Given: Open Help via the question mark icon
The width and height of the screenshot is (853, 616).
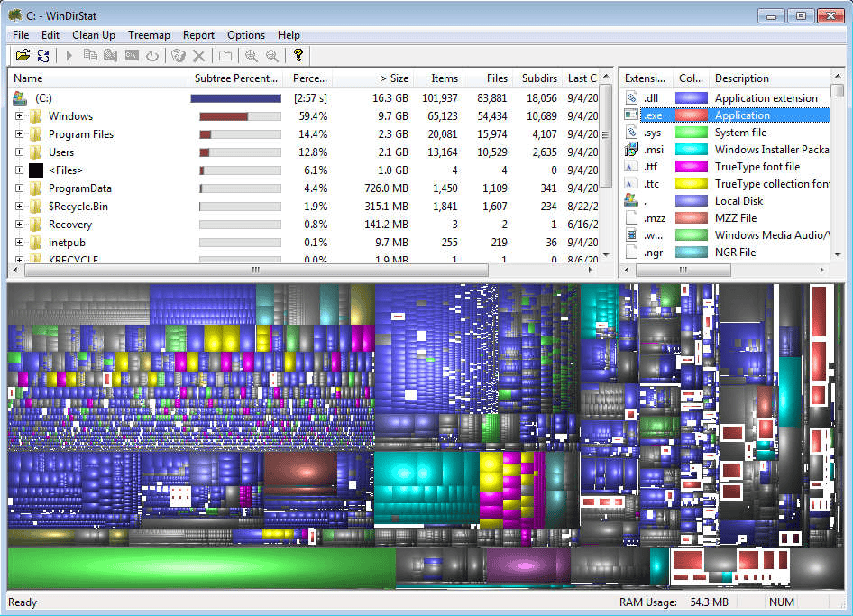Looking at the screenshot, I should click(x=298, y=54).
